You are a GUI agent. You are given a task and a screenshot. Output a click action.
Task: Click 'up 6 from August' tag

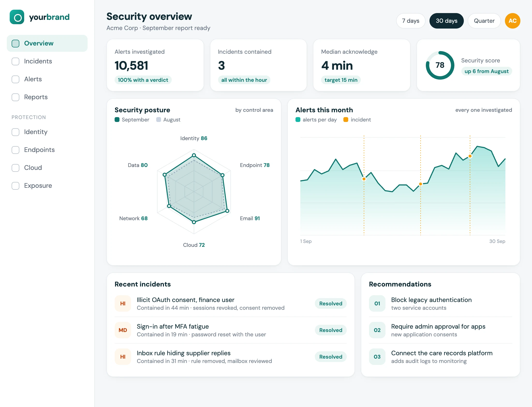click(x=486, y=71)
